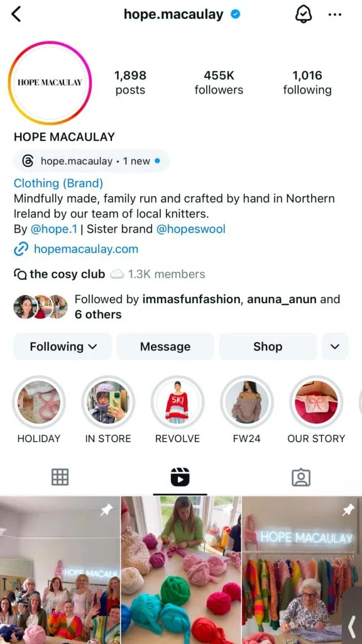Tap the right chevron on the bottom reel

coord(351,626)
